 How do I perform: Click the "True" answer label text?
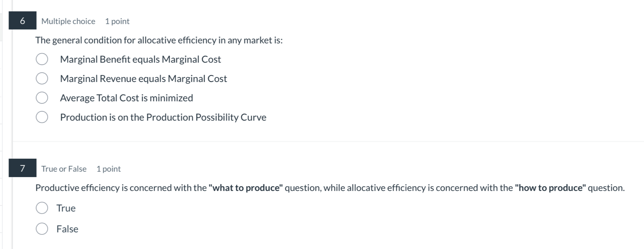[66, 208]
